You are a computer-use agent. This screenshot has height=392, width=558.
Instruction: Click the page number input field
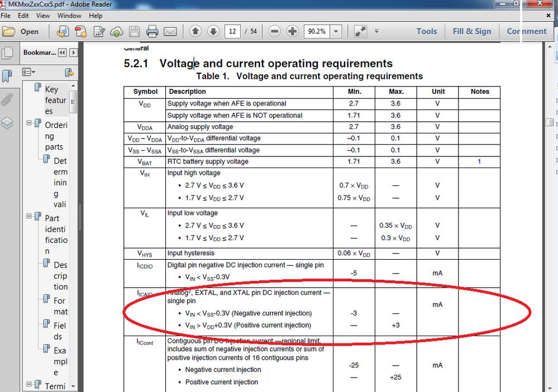tap(232, 31)
